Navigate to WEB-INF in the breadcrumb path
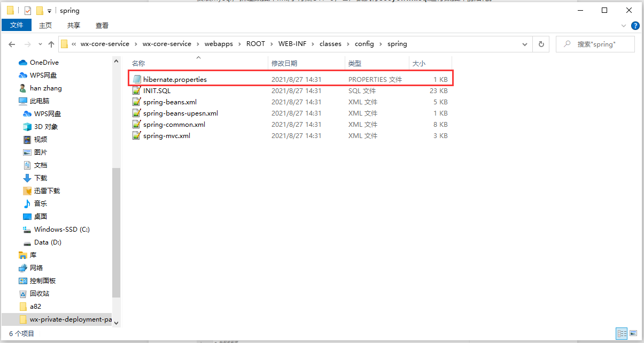This screenshot has width=644, height=343. coord(292,44)
